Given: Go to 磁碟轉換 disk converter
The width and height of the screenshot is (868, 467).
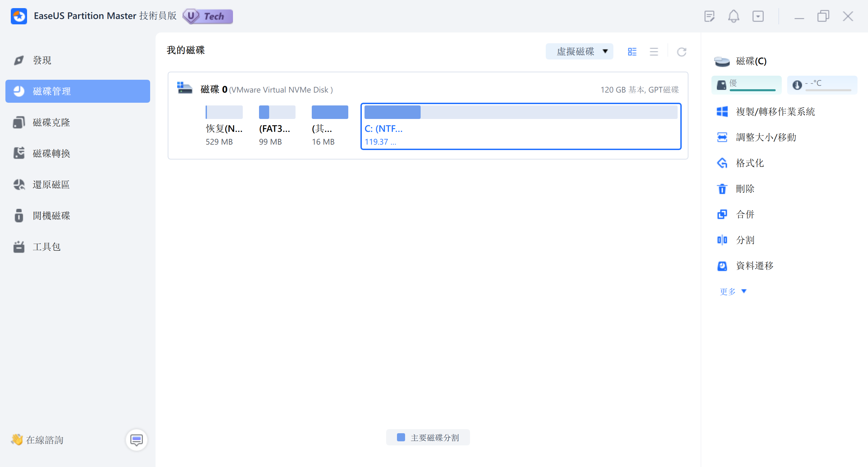Looking at the screenshot, I should tap(77, 153).
